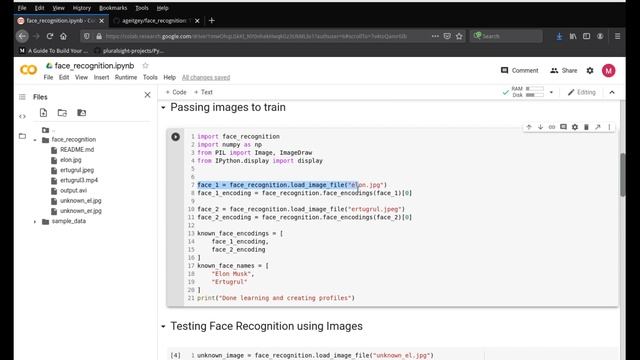Collapse Testing Face Recognition using Images section
The height and width of the screenshot is (360, 640).
pyautogui.click(x=163, y=327)
